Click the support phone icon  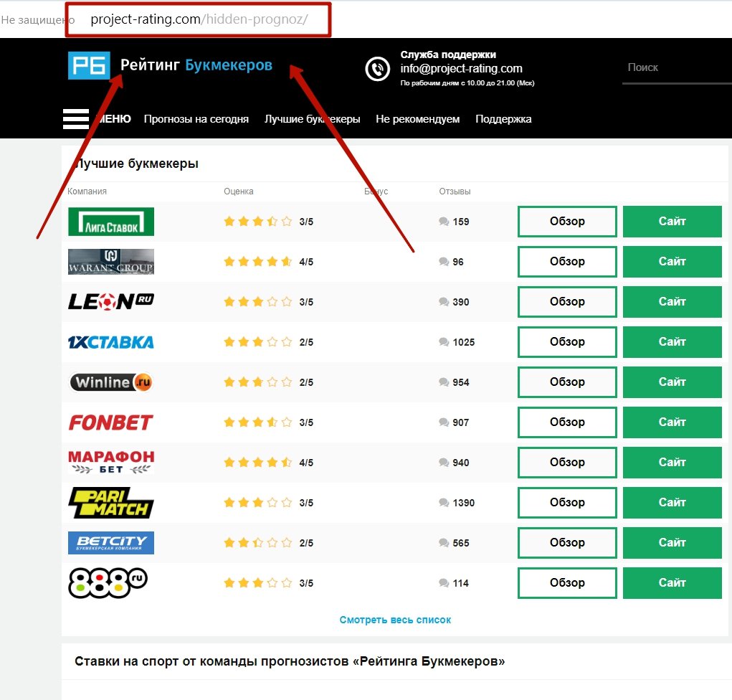(378, 69)
